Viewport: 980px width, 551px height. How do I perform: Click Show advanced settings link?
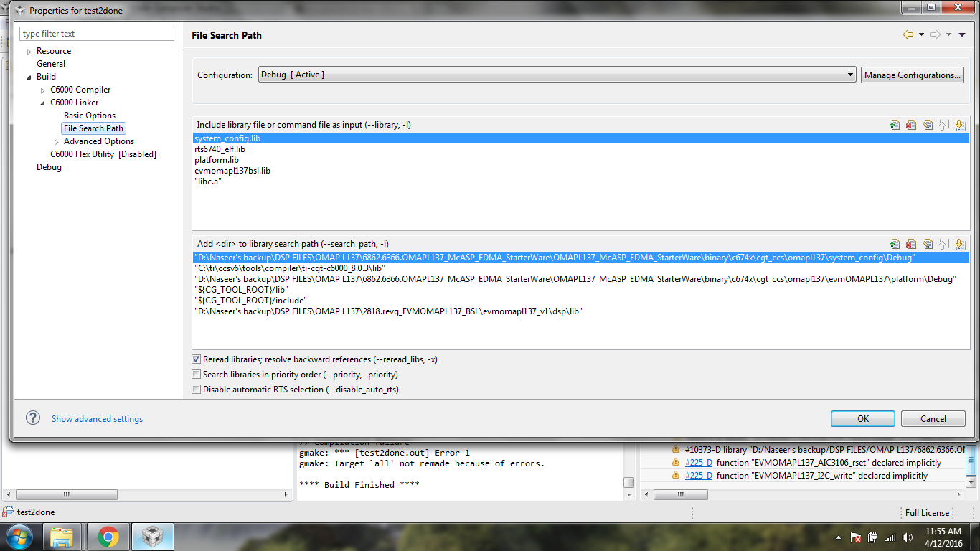pyautogui.click(x=97, y=419)
